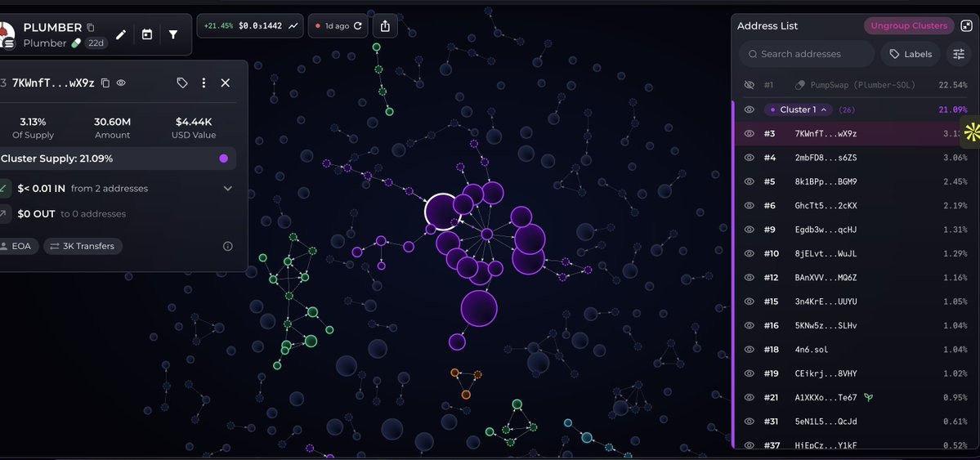Viewport: 980px width, 460px height.
Task: Focus the Search addresses field
Action: 807,55
